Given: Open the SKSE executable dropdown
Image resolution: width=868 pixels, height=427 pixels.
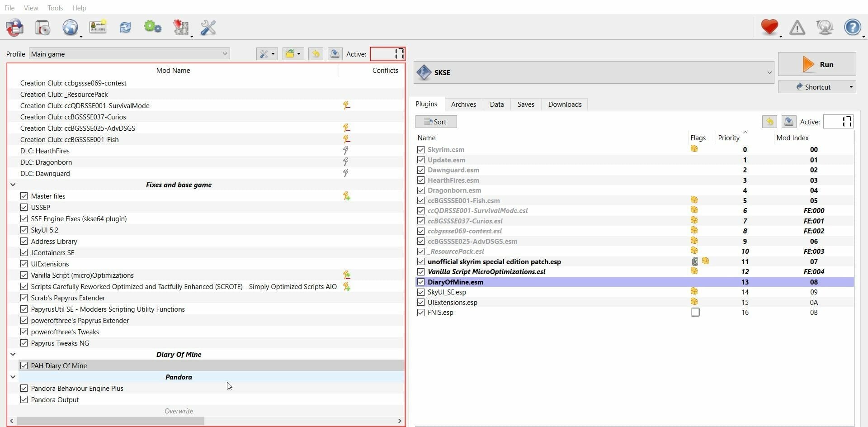Looking at the screenshot, I should 594,72.
